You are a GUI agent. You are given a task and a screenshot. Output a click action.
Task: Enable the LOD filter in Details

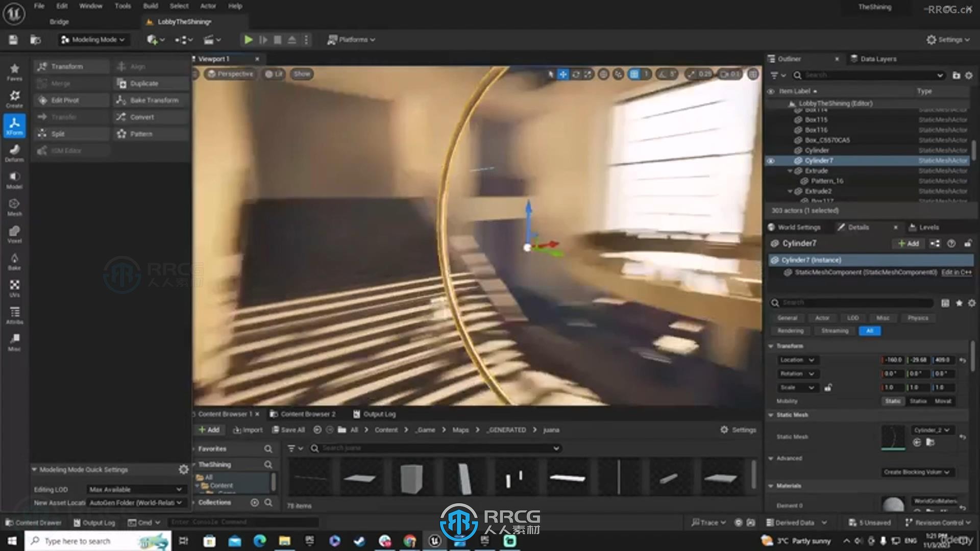[x=852, y=318]
